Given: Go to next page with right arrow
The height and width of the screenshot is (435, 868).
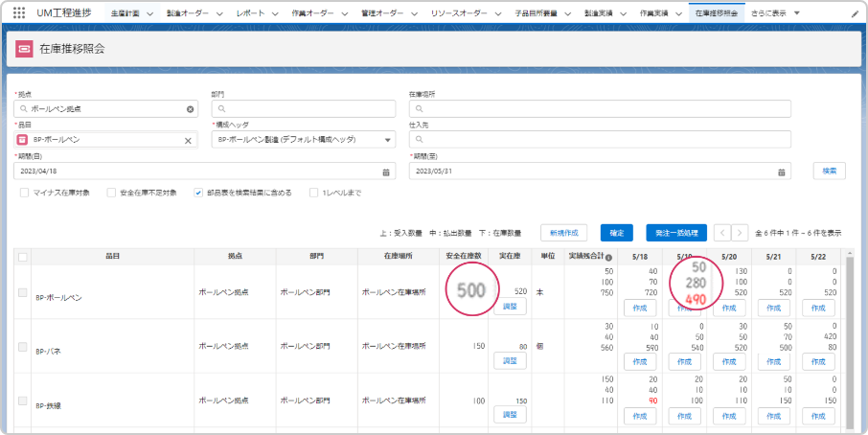Looking at the screenshot, I should click(x=740, y=233).
